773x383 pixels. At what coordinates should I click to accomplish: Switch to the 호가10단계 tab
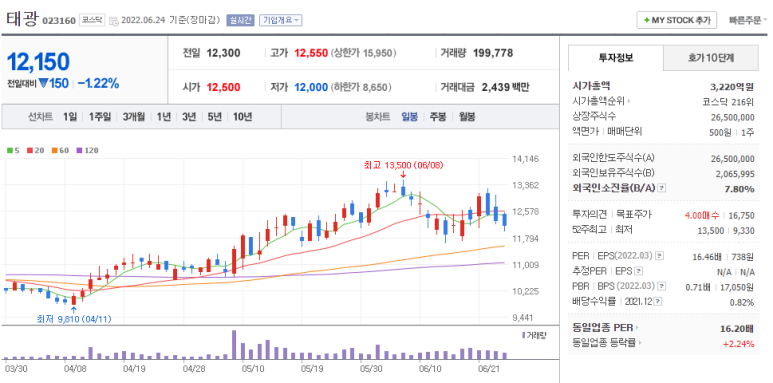[711, 58]
